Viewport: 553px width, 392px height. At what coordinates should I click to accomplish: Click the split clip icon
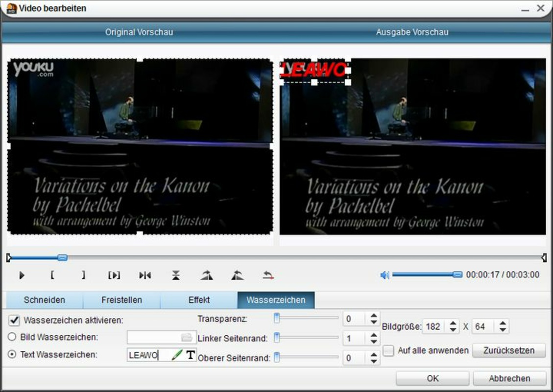tap(145, 275)
